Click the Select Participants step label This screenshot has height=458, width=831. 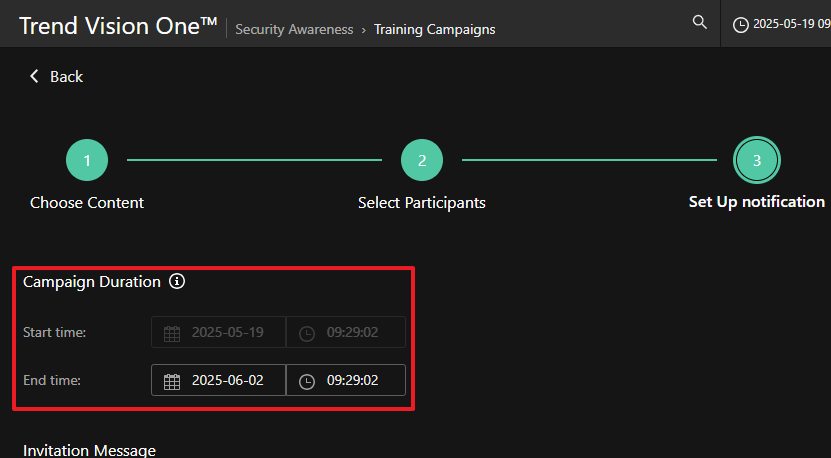pos(422,203)
